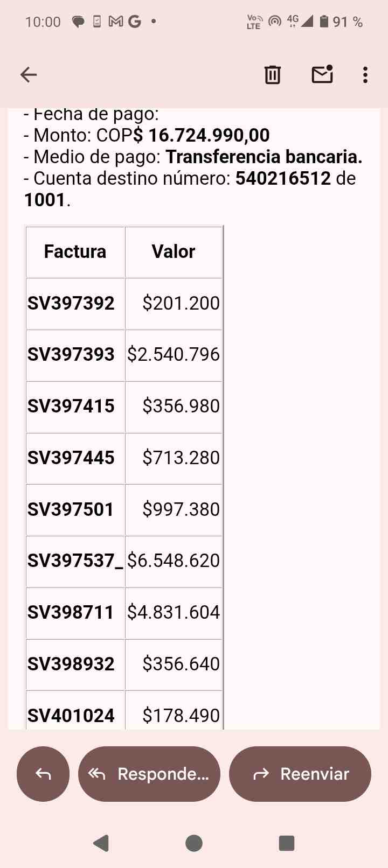Tap the Reenviar forward button
The image size is (388, 868).
[x=300, y=774]
